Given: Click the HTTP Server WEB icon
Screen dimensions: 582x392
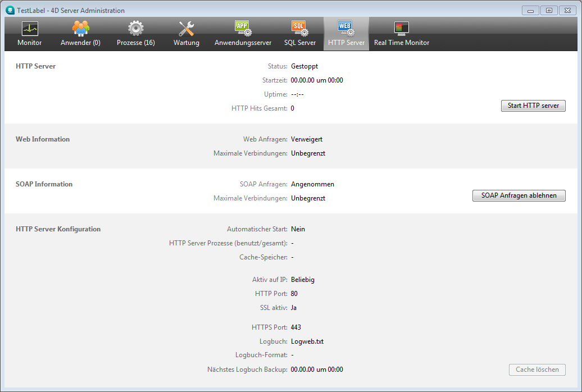Looking at the screenshot, I should point(345,28).
